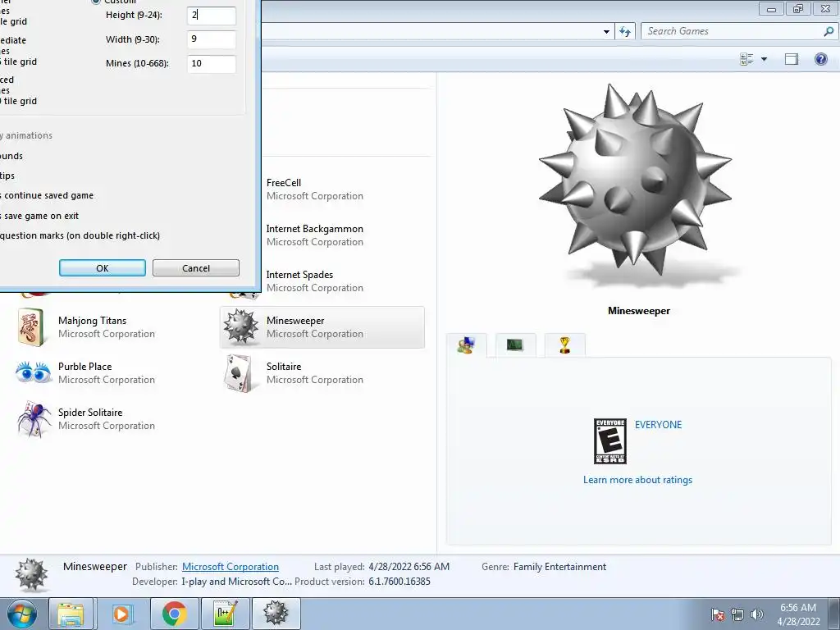Screen dimensions: 840x630
Task: Switch to the statistics tab with trophy icon
Action: 564,345
